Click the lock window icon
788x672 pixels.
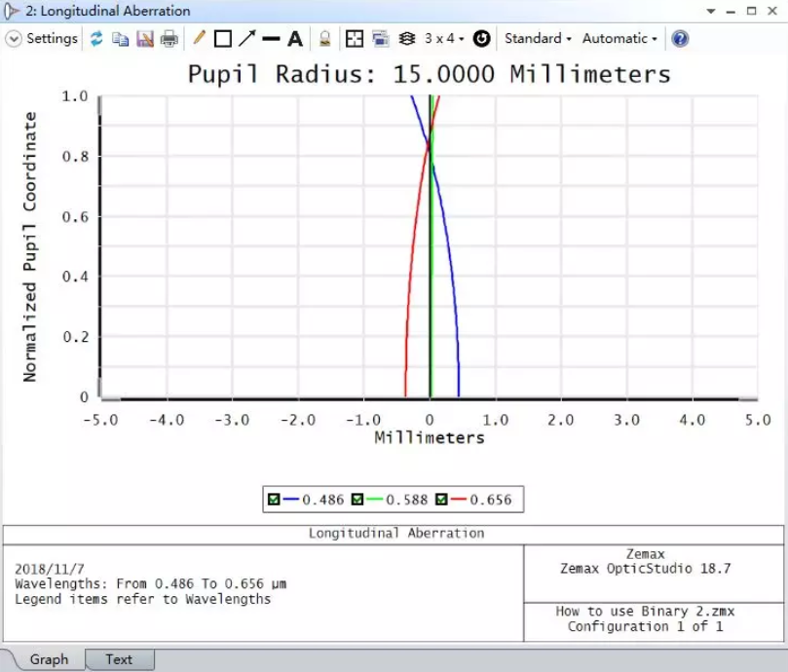[x=324, y=39]
